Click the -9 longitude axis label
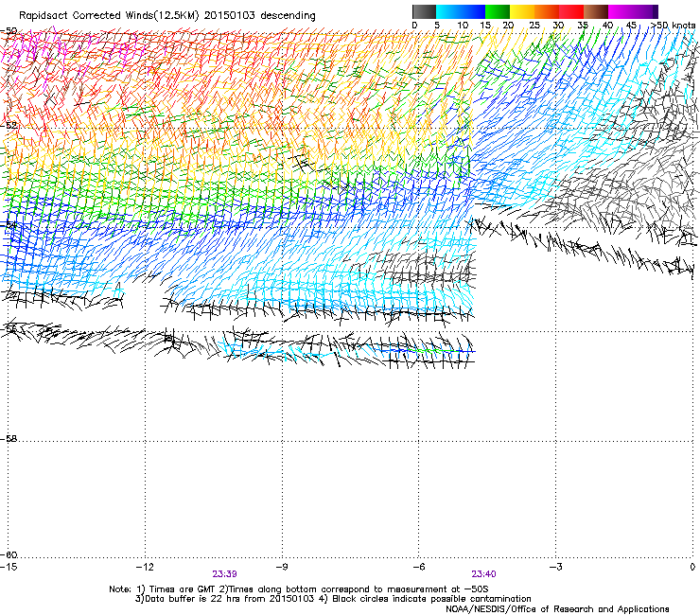The image size is (700, 615). pyautogui.click(x=282, y=567)
